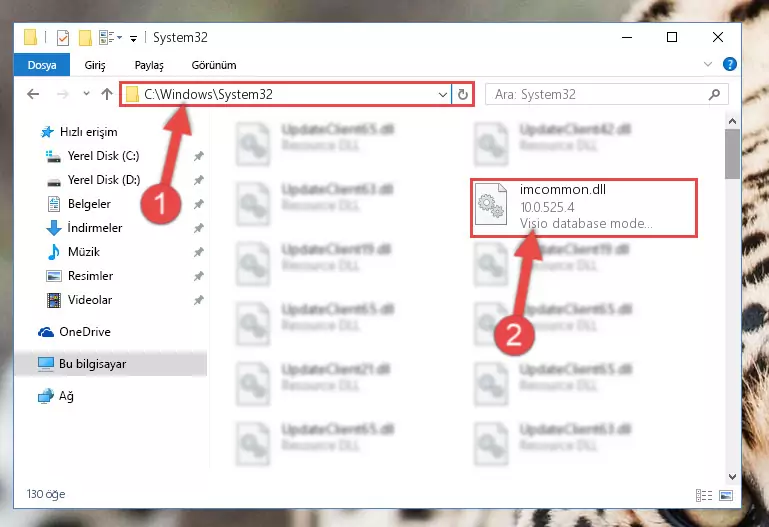Screen dimensions: 769x527
Task: Select the imcommon.dll file
Action: tap(584, 208)
